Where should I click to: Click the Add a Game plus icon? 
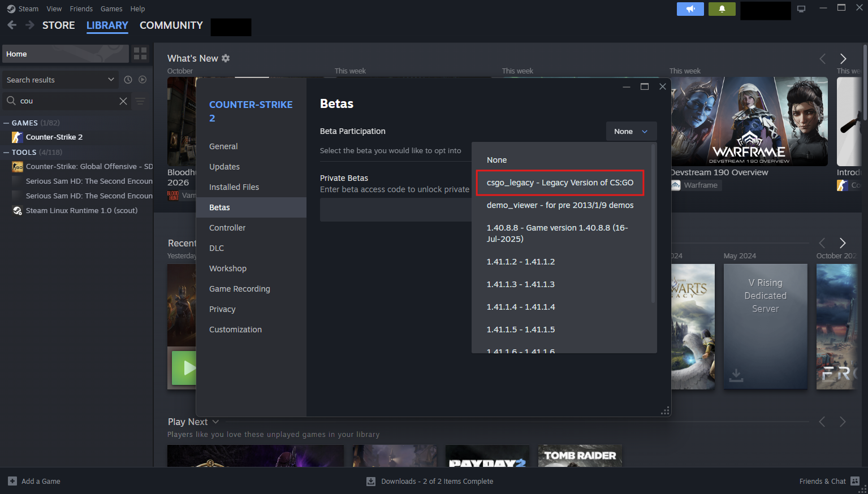tap(12, 481)
